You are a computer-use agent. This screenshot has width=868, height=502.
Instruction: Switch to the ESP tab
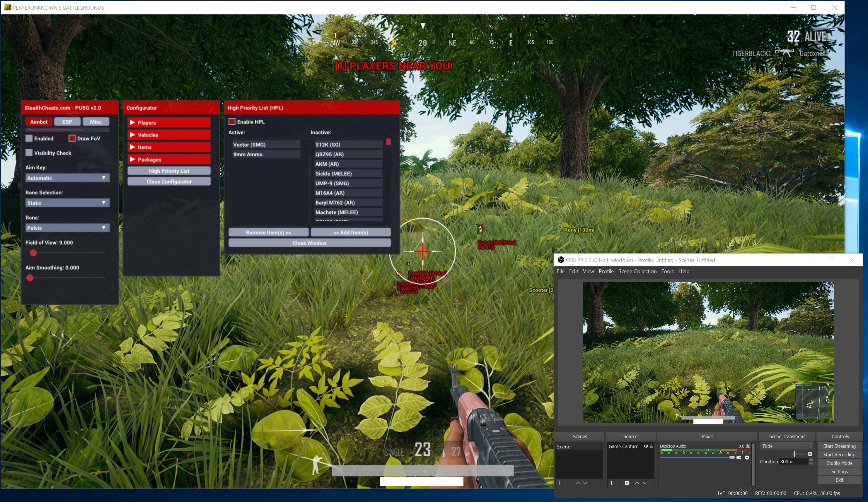point(67,122)
